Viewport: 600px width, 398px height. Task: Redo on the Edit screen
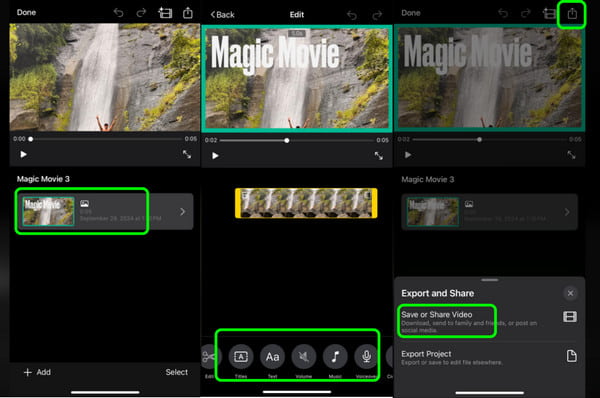(377, 15)
